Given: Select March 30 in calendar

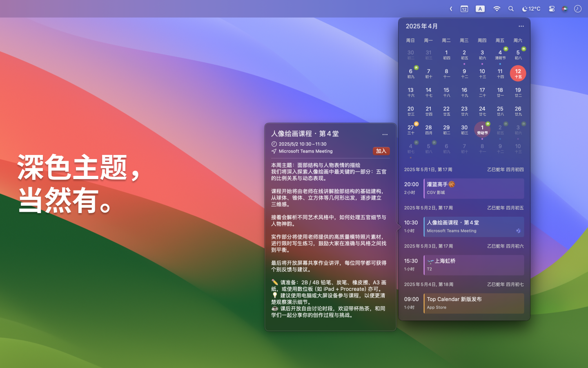Looking at the screenshot, I should tap(410, 55).
